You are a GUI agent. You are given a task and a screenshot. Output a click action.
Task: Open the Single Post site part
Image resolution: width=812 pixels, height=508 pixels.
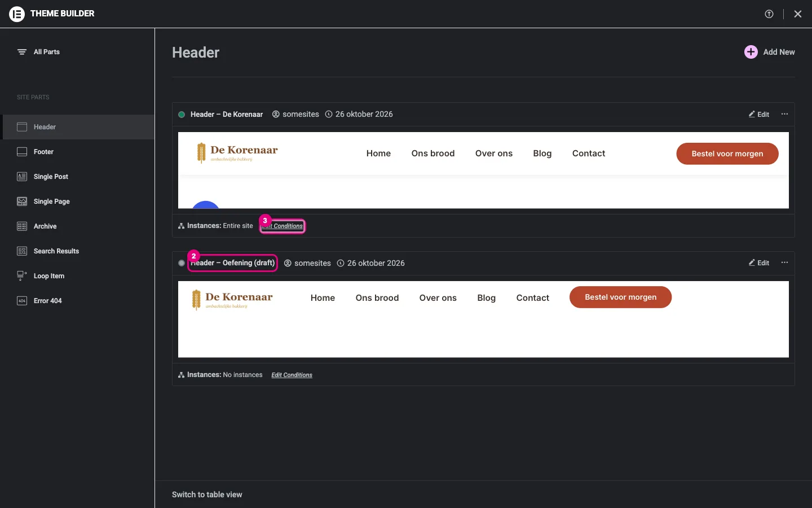[78, 177]
